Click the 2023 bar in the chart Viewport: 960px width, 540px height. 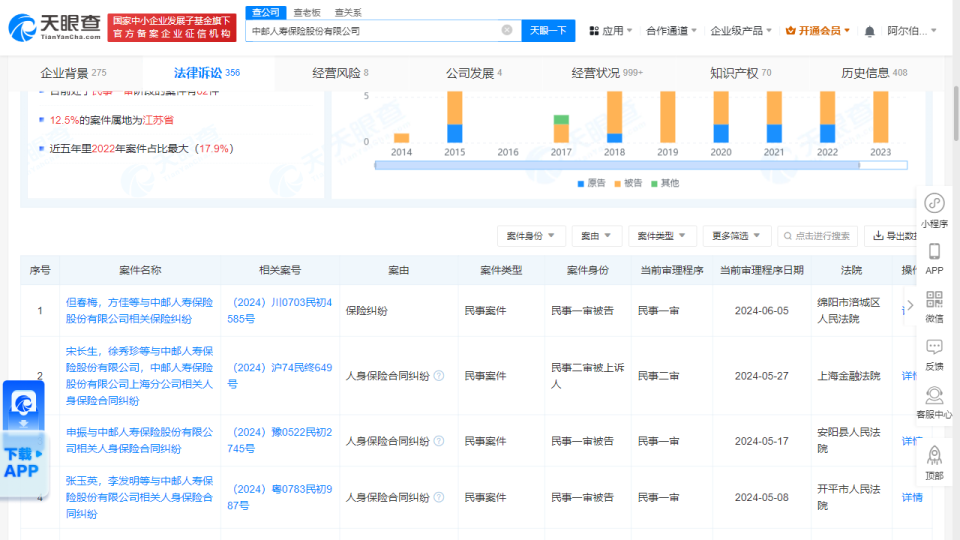pyautogui.click(x=880, y=117)
